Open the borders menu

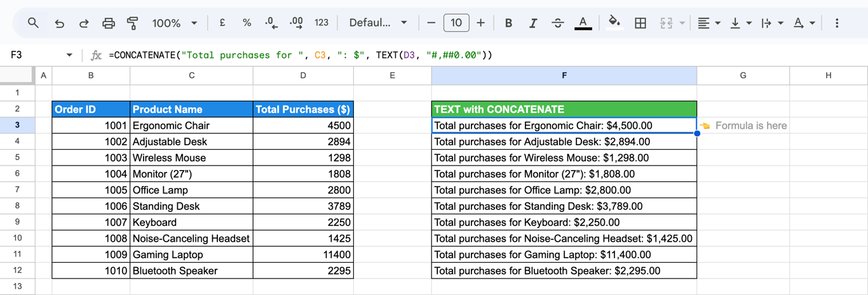click(641, 23)
